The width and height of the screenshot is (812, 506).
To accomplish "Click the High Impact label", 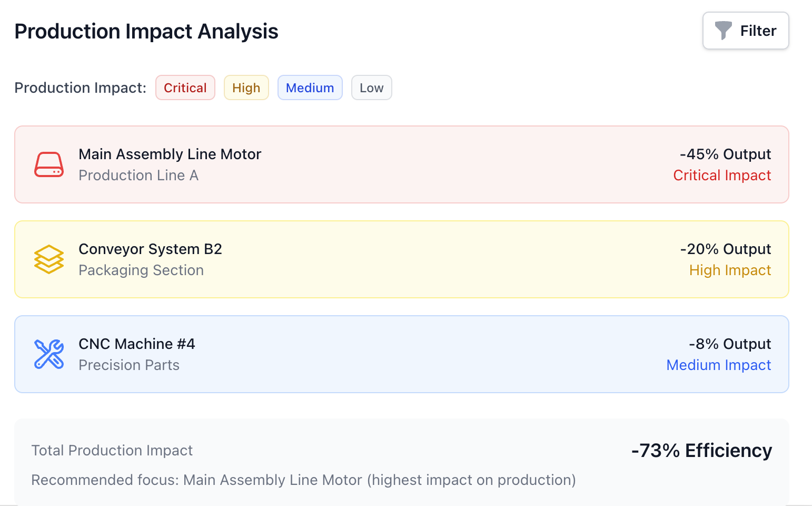I will (730, 270).
